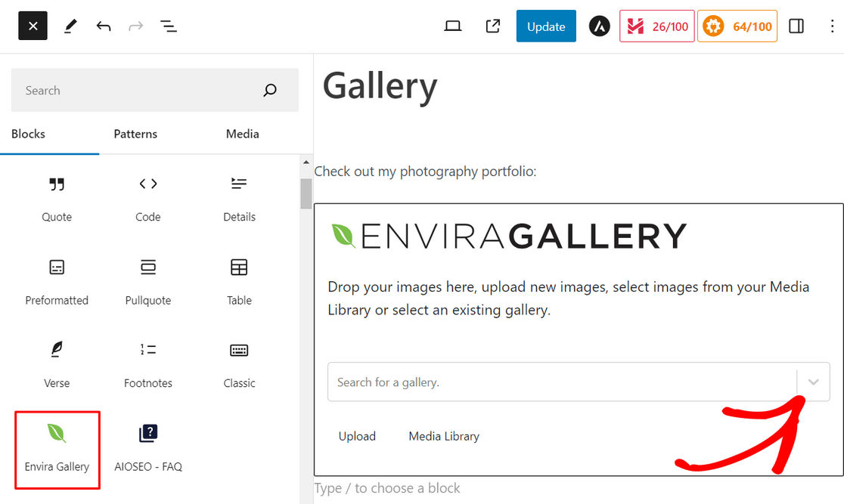Click 'Type / to choose a block' placeholder
This screenshot has height=504, width=844.
387,488
